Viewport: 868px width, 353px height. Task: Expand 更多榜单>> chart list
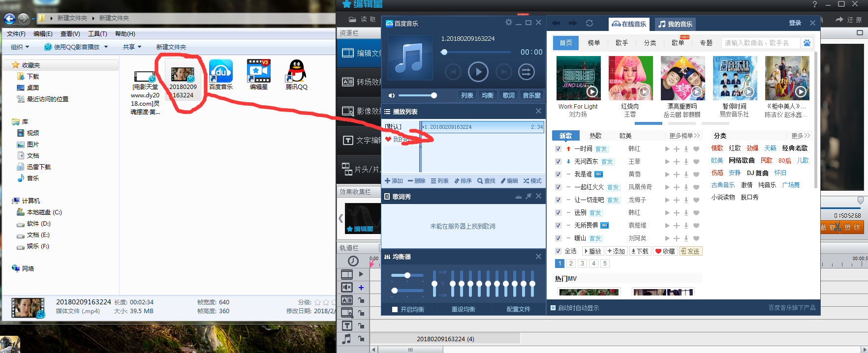click(x=684, y=136)
